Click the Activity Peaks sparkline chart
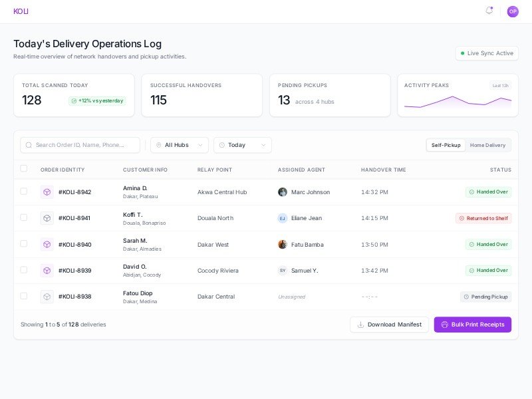This screenshot has width=532, height=399. tap(458, 102)
